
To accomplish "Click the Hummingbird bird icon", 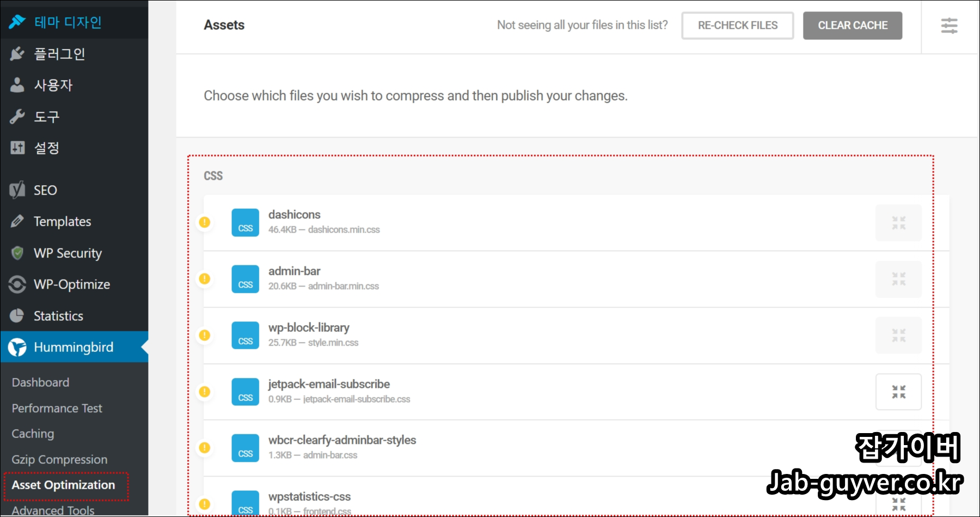I will pyautogui.click(x=17, y=347).
